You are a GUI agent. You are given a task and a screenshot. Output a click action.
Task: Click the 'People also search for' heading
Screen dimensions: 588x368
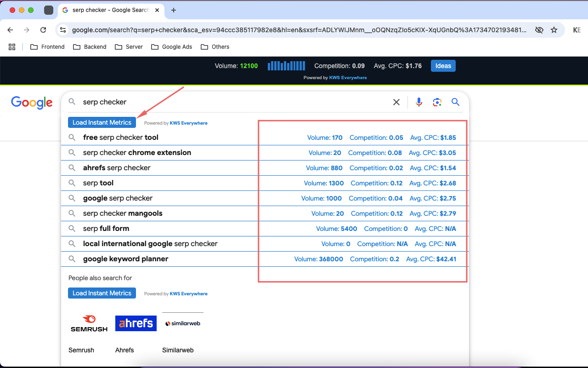point(100,278)
